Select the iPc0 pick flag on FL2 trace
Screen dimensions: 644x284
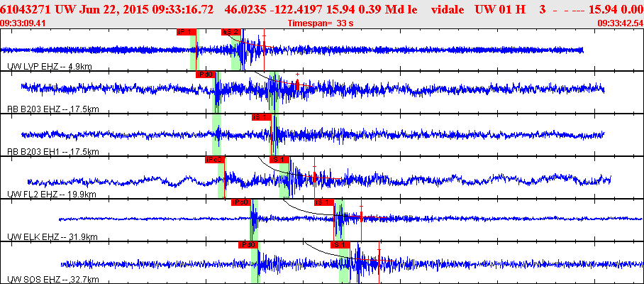(215, 160)
